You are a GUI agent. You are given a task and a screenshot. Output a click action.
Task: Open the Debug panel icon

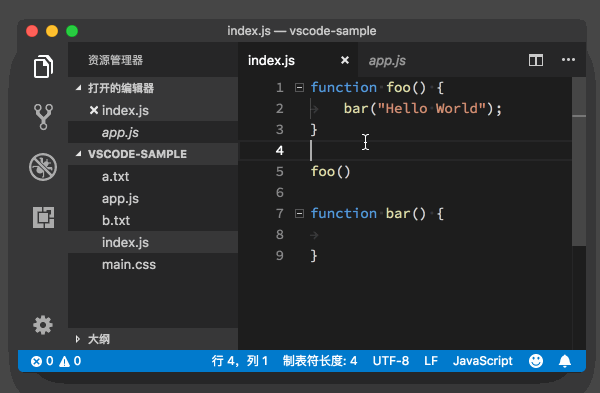click(43, 167)
